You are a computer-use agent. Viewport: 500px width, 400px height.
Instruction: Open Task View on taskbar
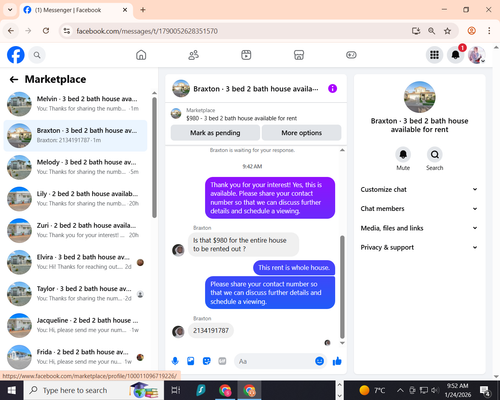coord(176,390)
